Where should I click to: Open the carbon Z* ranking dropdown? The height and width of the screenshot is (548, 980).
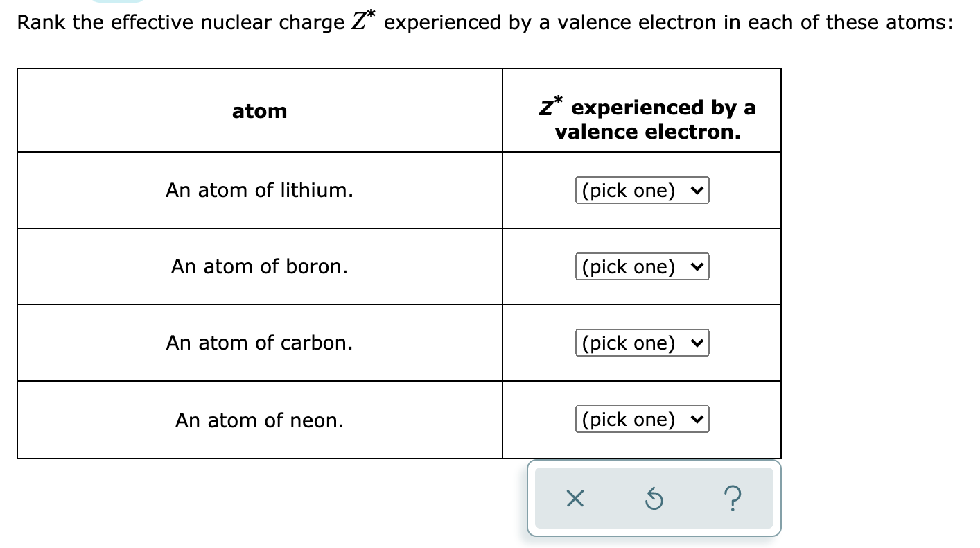(x=642, y=343)
